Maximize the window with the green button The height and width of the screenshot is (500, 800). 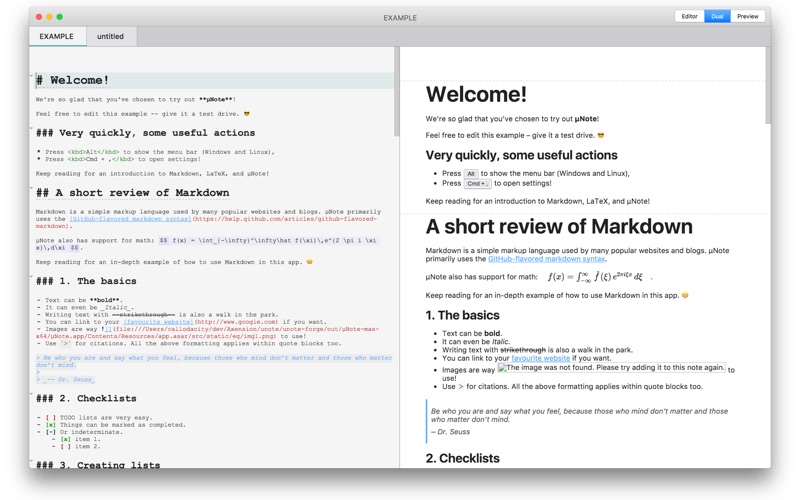coord(59,17)
